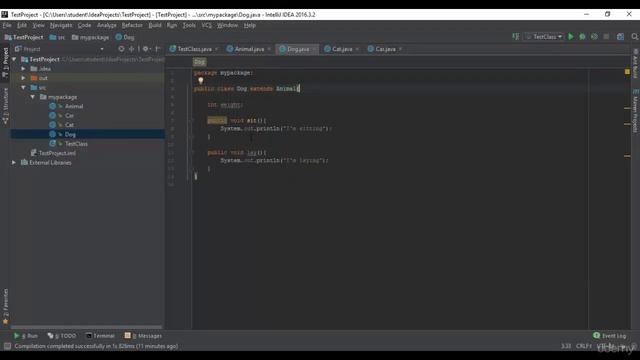Switch to the TestClass.java editor tab
640x360 pixels.
(x=194, y=49)
